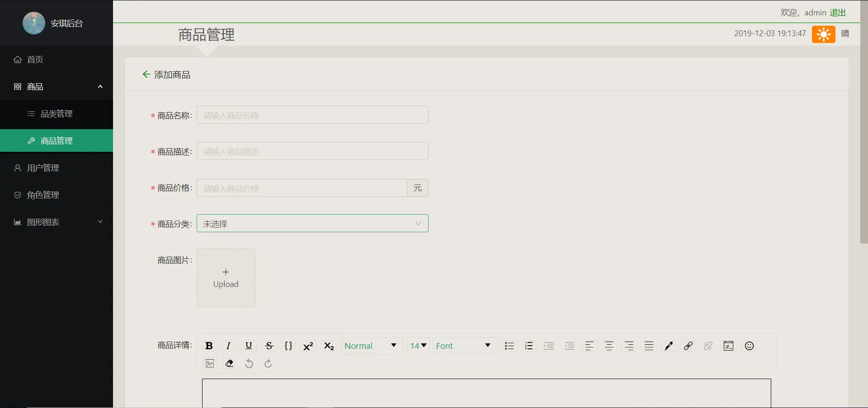Open the Font family dropdown
868x408 pixels.
tap(465, 346)
